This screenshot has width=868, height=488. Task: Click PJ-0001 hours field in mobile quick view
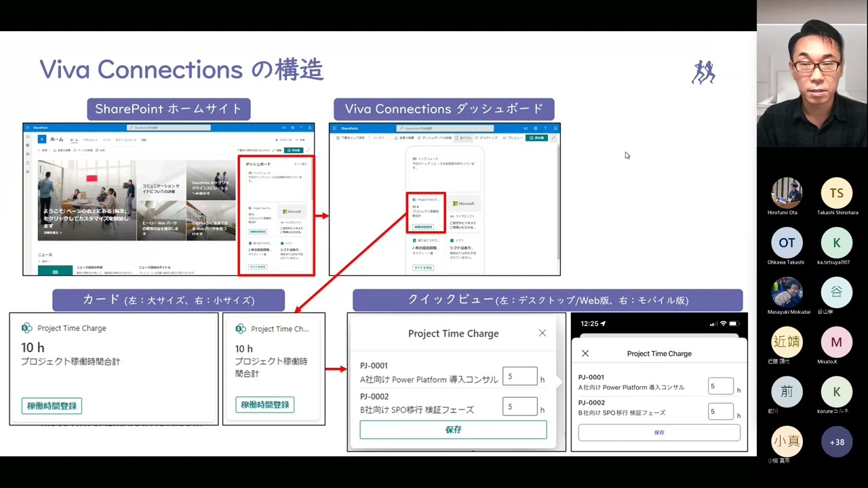click(x=721, y=386)
